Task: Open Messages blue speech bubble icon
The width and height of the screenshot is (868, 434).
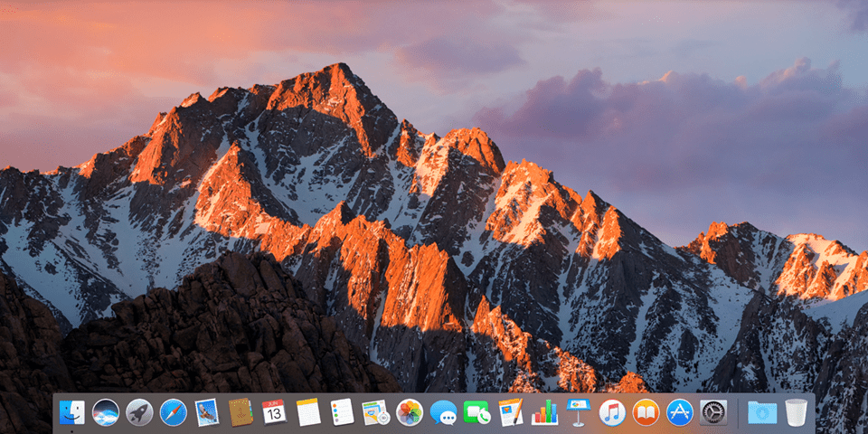Action: coord(443,413)
